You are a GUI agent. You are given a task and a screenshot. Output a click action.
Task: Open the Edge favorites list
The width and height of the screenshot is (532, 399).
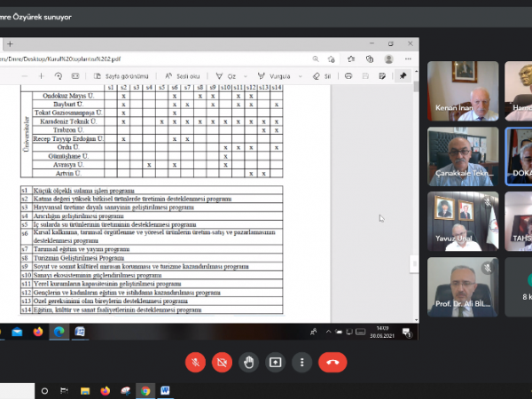click(351, 59)
